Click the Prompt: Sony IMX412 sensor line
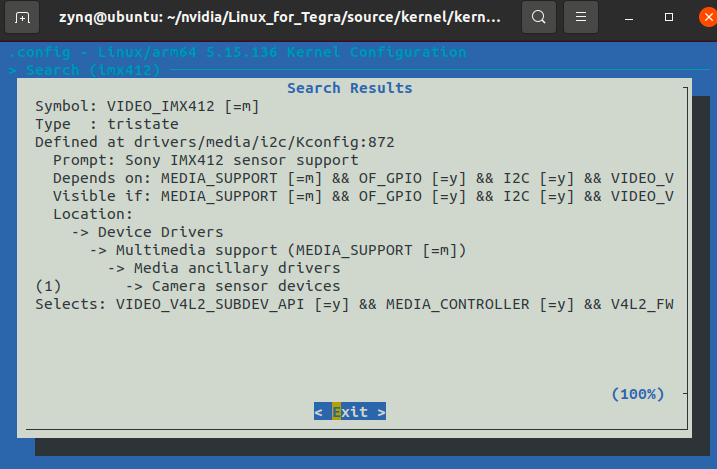717x469 pixels. 206,160
